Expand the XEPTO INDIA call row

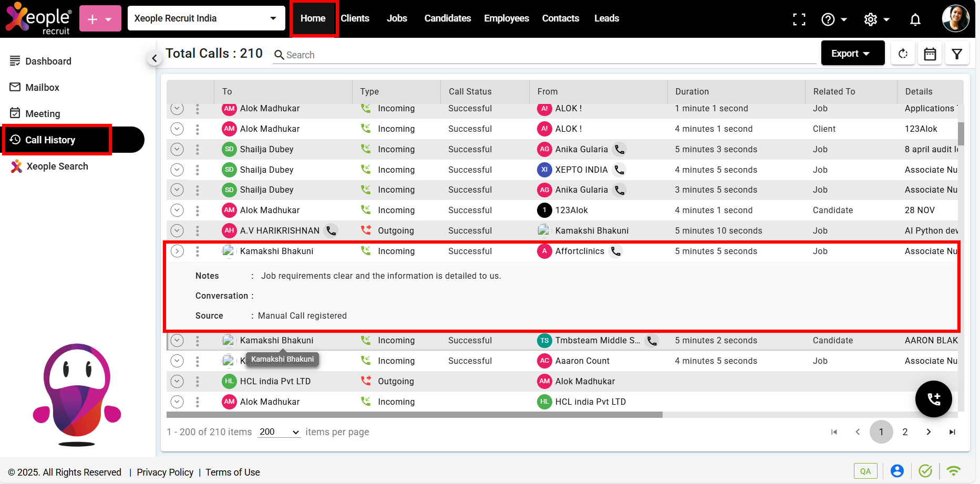pyautogui.click(x=177, y=170)
